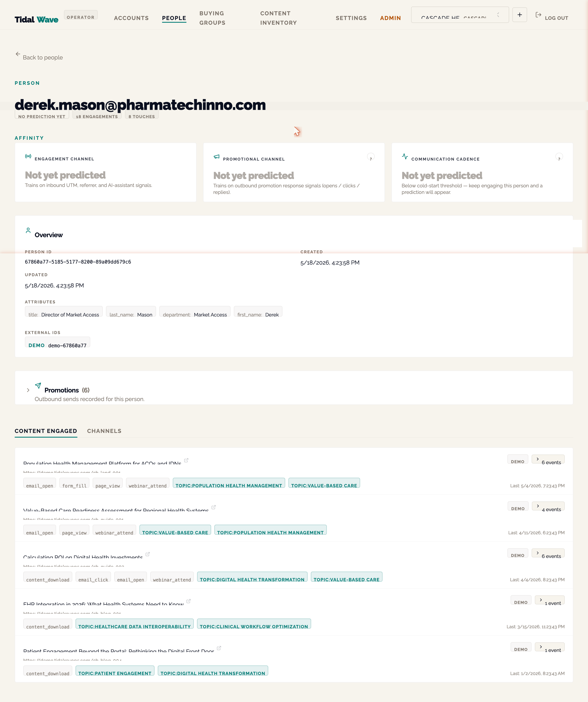
Task: Switch to the Content Engaged tab
Action: [46, 431]
